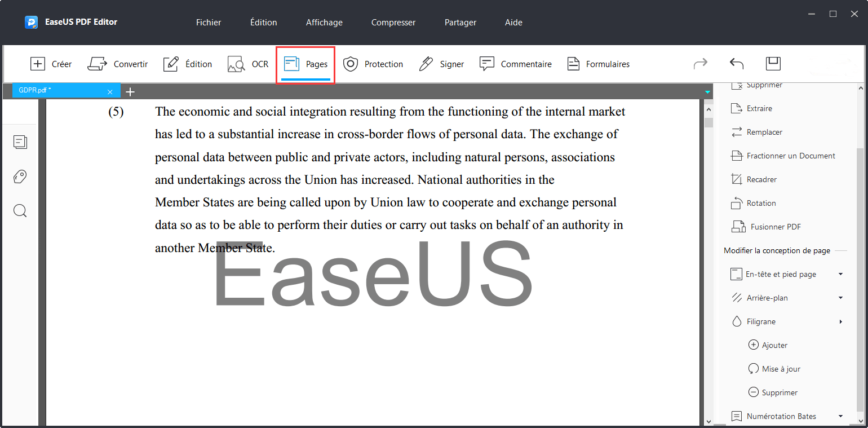Open the Signer tool

441,64
